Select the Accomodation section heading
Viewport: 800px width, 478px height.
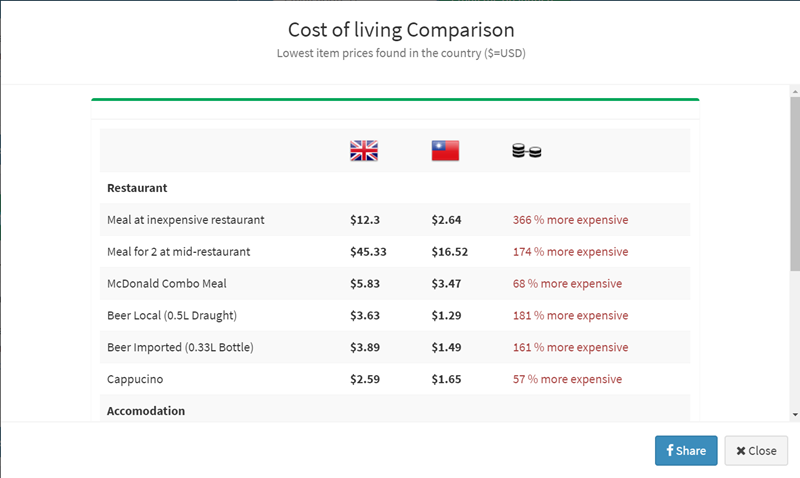[146, 410]
